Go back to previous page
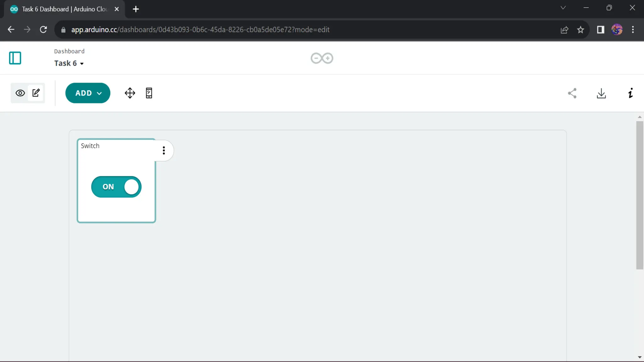 tap(11, 30)
